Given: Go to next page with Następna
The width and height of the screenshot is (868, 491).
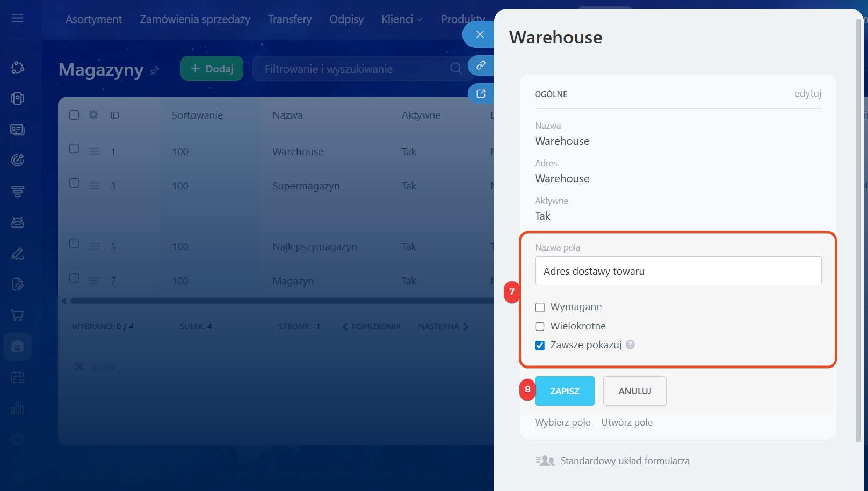Looking at the screenshot, I should click(443, 326).
